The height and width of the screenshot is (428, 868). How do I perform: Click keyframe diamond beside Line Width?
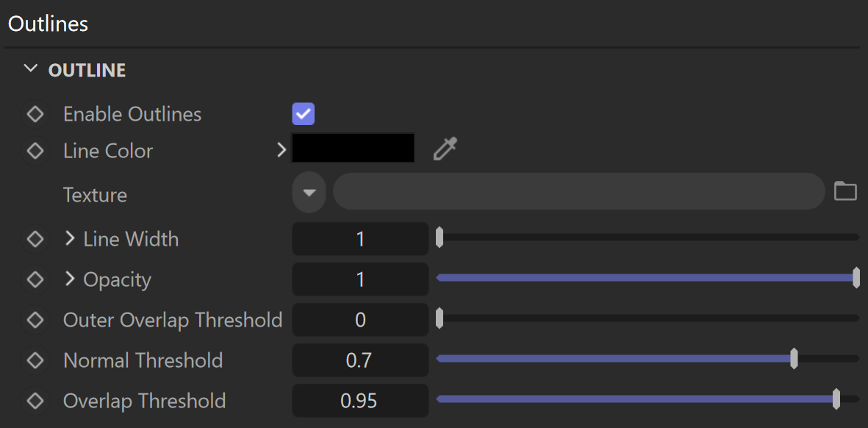(x=35, y=239)
